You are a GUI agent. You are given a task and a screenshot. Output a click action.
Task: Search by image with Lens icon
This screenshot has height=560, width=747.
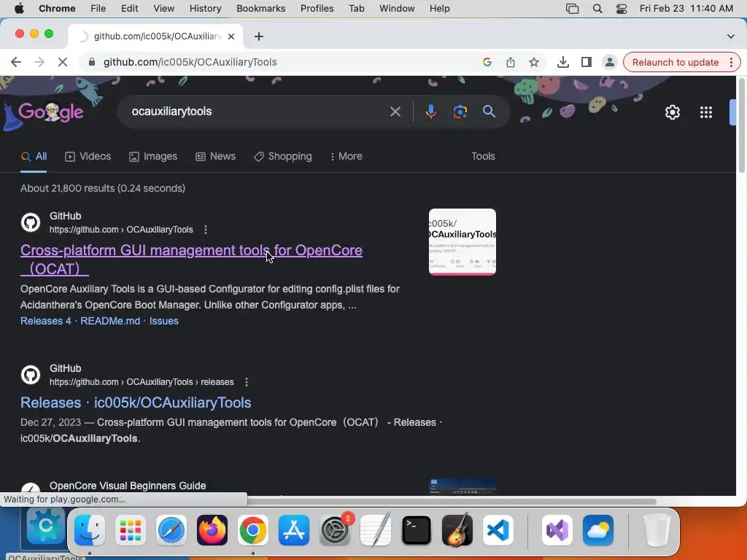point(460,112)
